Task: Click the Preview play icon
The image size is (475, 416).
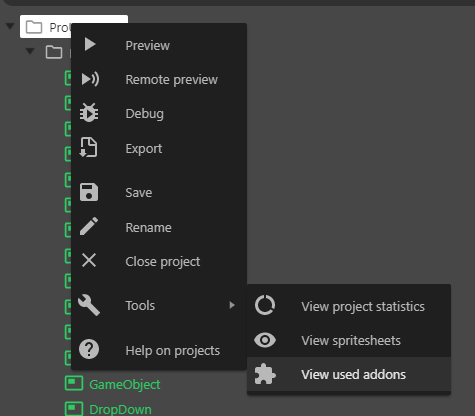Action: pyautogui.click(x=90, y=44)
